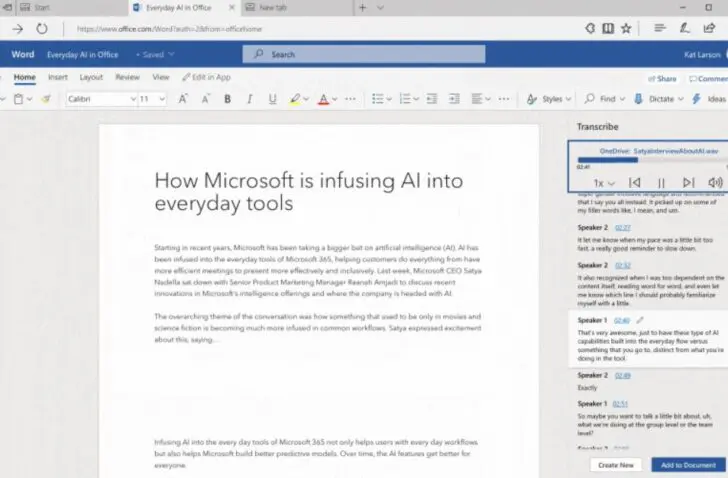Screen dimensions: 728x478
Task: Click the Word app name
Action: [23, 54]
